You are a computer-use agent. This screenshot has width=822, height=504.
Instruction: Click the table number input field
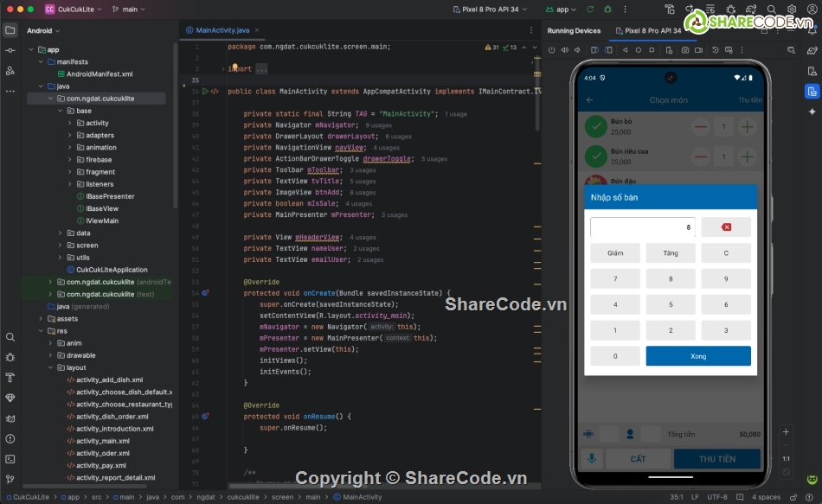click(643, 226)
